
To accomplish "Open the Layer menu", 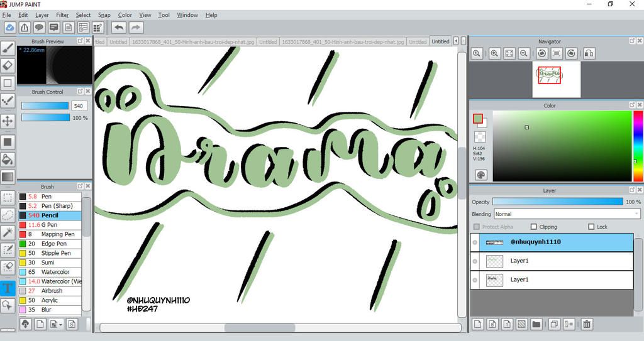I will point(42,15).
